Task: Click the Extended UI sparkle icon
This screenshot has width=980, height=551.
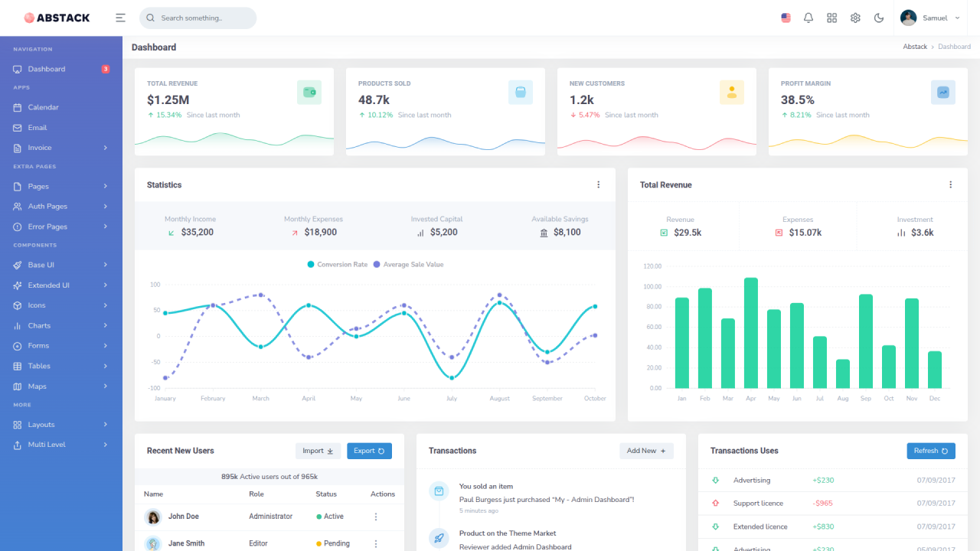Action: tap(18, 285)
